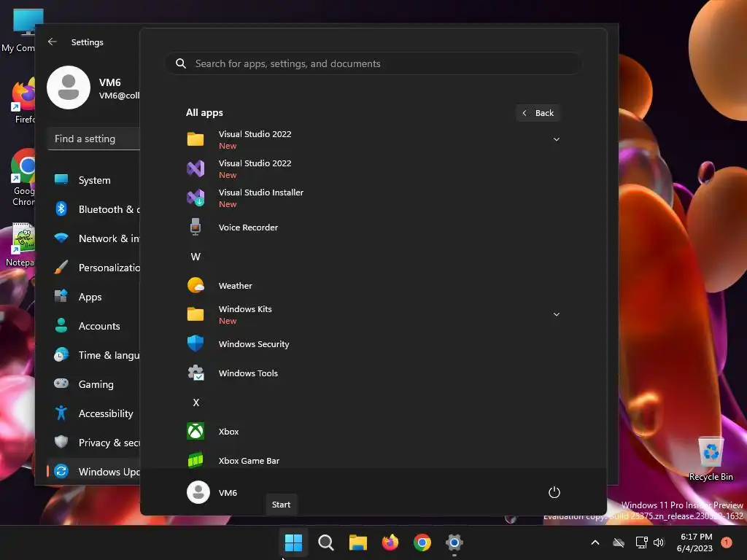
Task: Open Privacy & security settings
Action: tap(93, 443)
